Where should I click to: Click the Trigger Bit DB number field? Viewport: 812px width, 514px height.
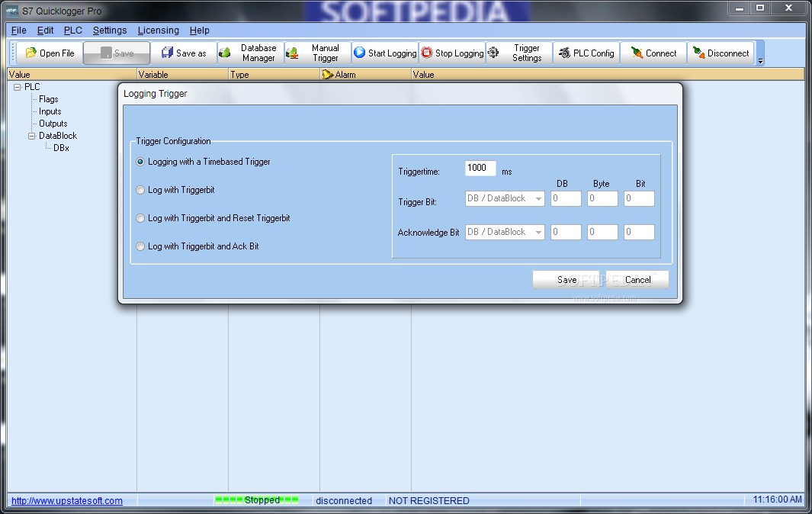click(566, 198)
